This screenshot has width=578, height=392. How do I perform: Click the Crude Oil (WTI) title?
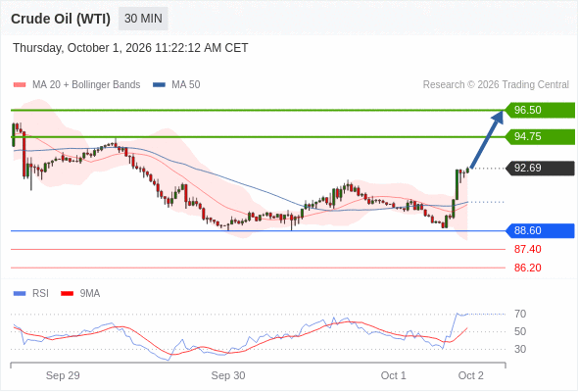pyautogui.click(x=61, y=19)
